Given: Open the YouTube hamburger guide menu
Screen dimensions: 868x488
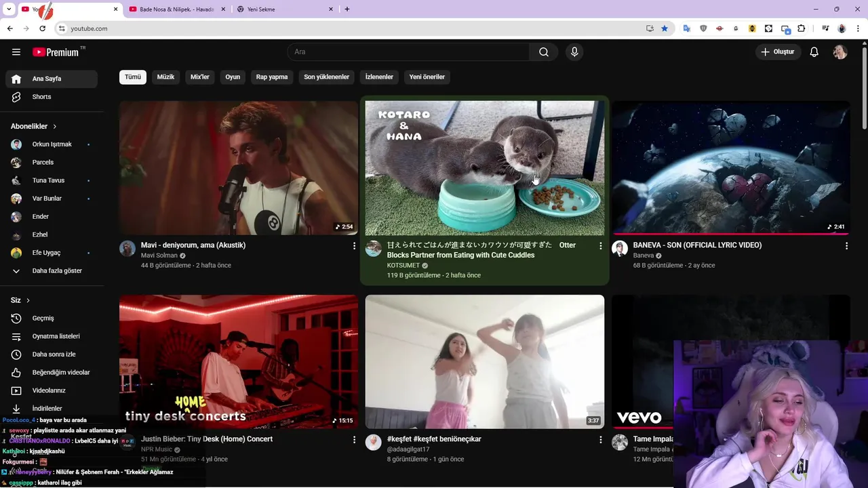Looking at the screenshot, I should coord(16,52).
